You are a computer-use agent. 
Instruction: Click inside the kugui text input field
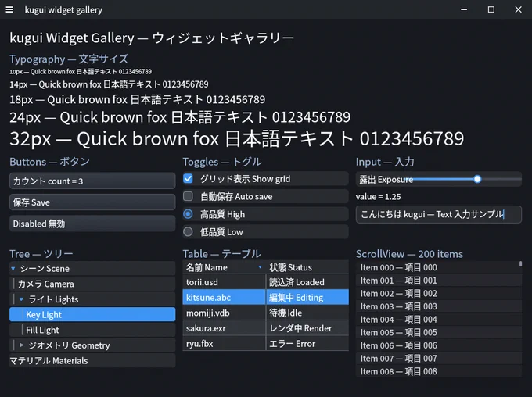(439, 214)
